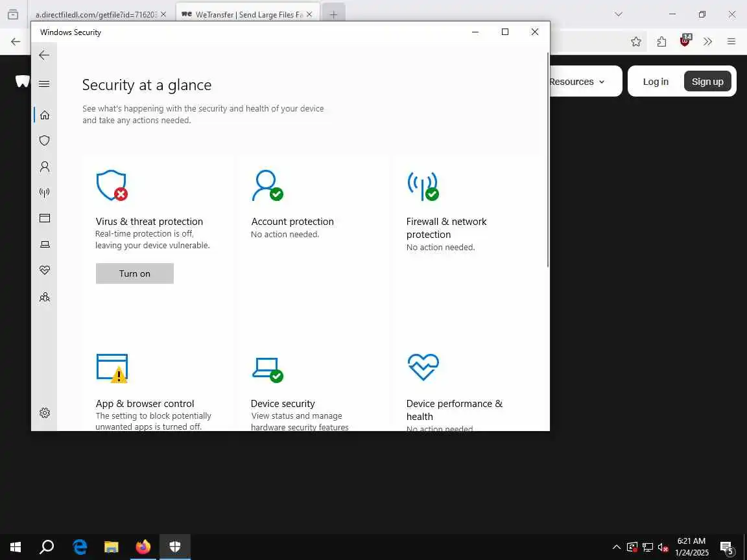Screen dimensions: 747x560
Task: Open Family options sidebar icon
Action: [44, 297]
